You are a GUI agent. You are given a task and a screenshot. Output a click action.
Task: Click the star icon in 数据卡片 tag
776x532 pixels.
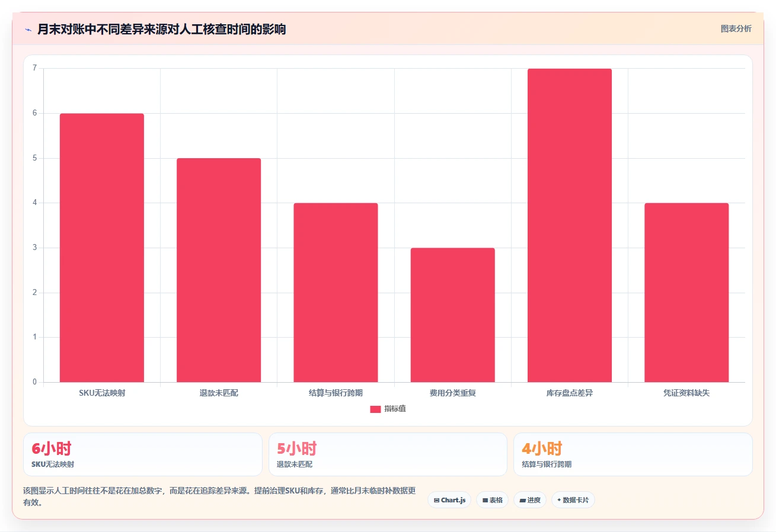559,500
